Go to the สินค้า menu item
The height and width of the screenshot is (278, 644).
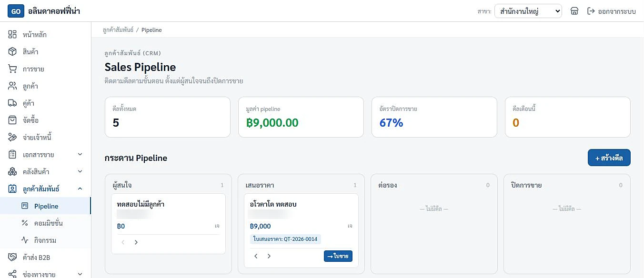pyautogui.click(x=45, y=52)
